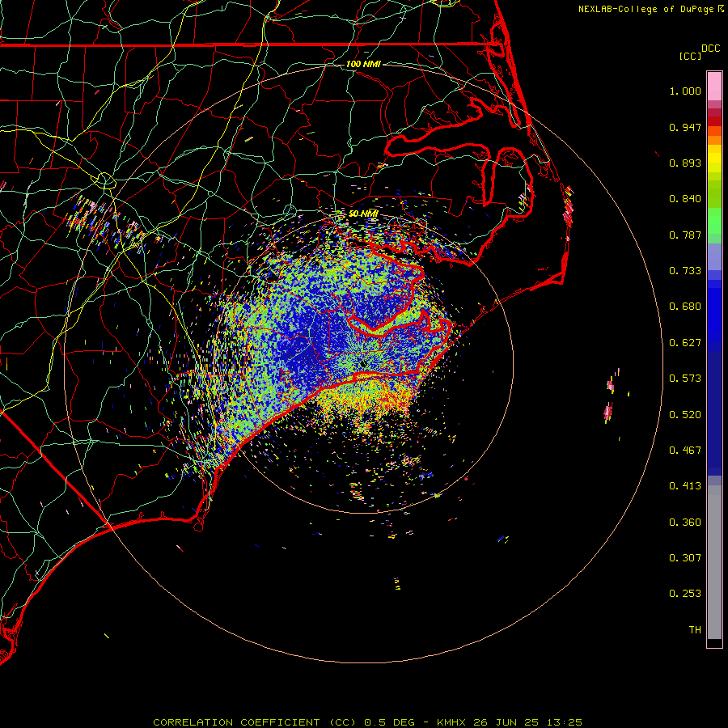Click the 0.413 scale value
This screenshot has height=728, width=728.
685,486
